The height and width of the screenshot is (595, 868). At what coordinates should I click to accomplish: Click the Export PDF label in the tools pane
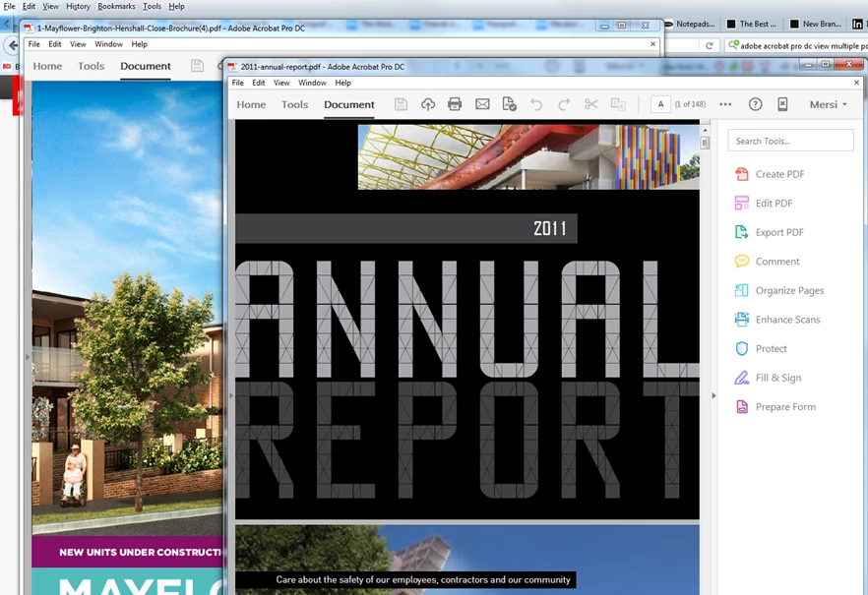tap(779, 232)
